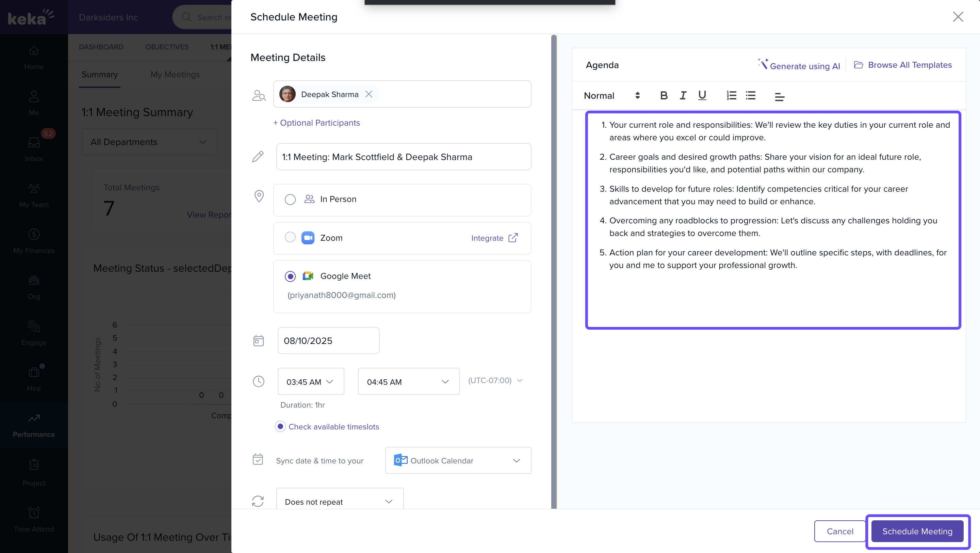Apply italic formatting in agenda toolbar
Image resolution: width=980 pixels, height=553 pixels.
(x=683, y=96)
